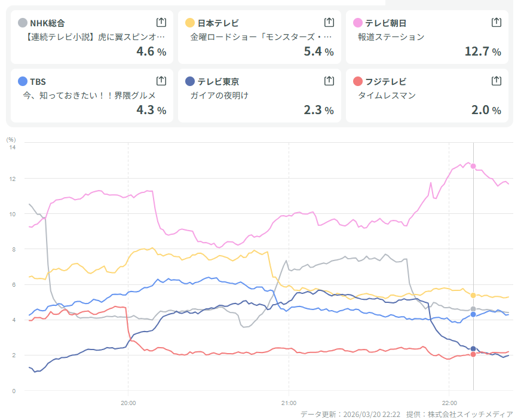Click the pink テレビ朝日 marker on chart
The image size is (524, 420).
pos(473,166)
